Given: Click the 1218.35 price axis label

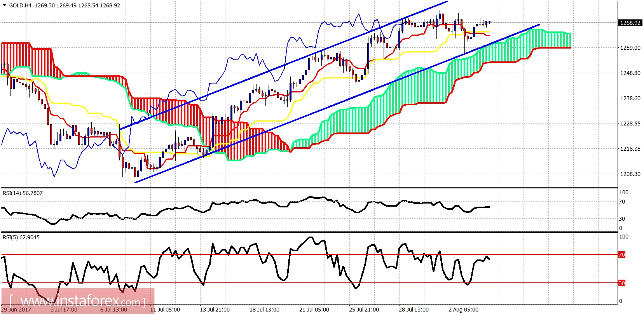Looking at the screenshot, I should (x=630, y=149).
